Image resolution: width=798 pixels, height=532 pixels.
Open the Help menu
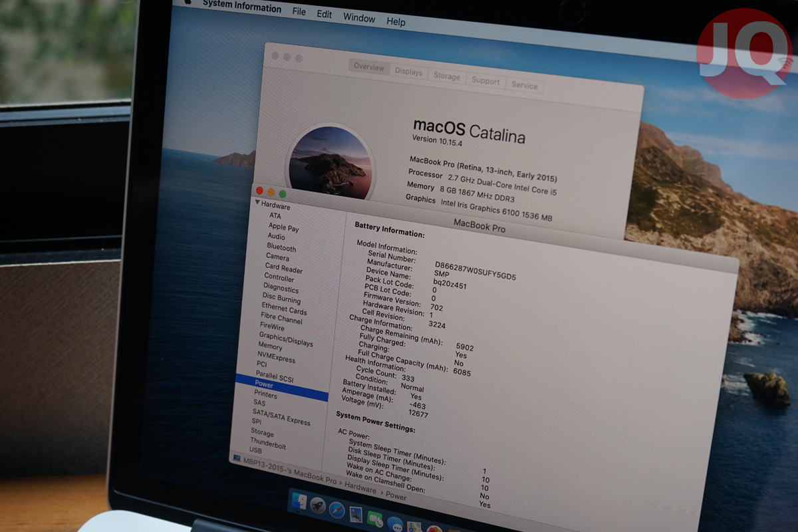[x=396, y=22]
